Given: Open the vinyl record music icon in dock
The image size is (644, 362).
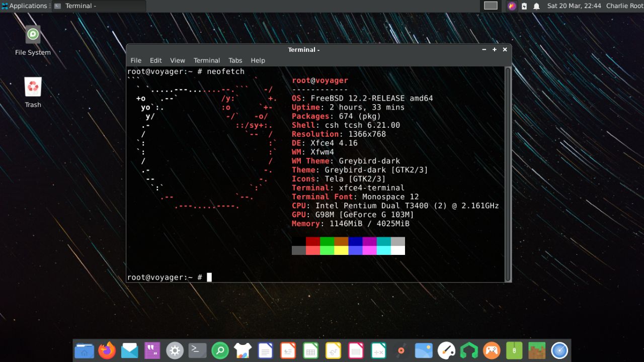Looking at the screenshot, I should (x=401, y=350).
